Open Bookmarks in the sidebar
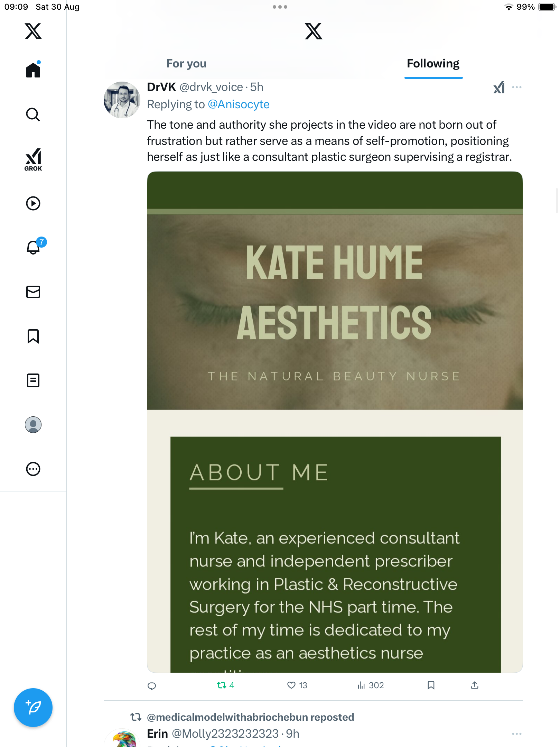Screen dimensions: 560x747 coord(33,336)
